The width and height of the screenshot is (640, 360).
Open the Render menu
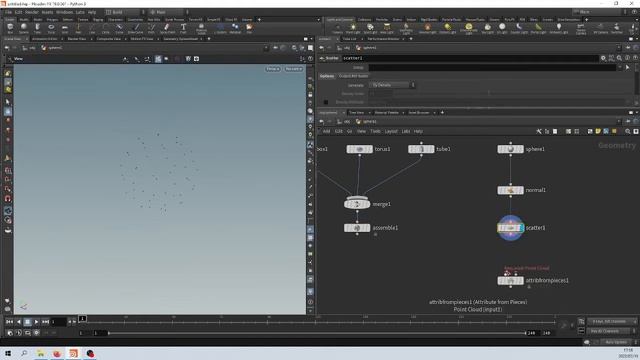point(31,12)
